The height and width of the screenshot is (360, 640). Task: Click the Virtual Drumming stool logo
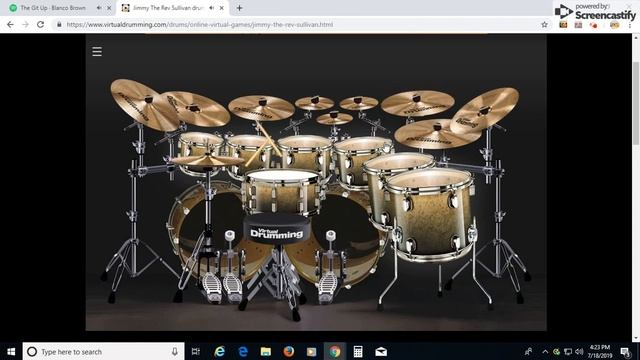pos(277,233)
